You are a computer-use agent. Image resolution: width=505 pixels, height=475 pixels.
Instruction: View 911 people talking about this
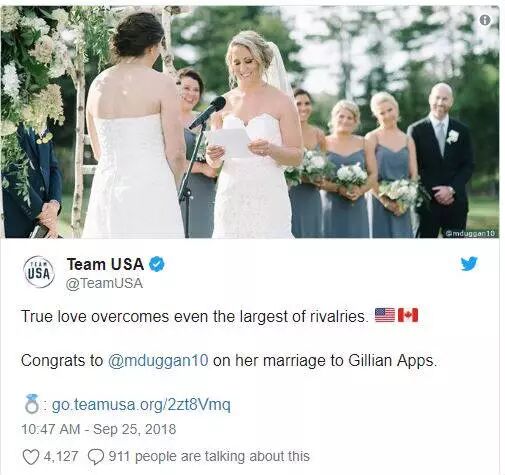(x=209, y=456)
